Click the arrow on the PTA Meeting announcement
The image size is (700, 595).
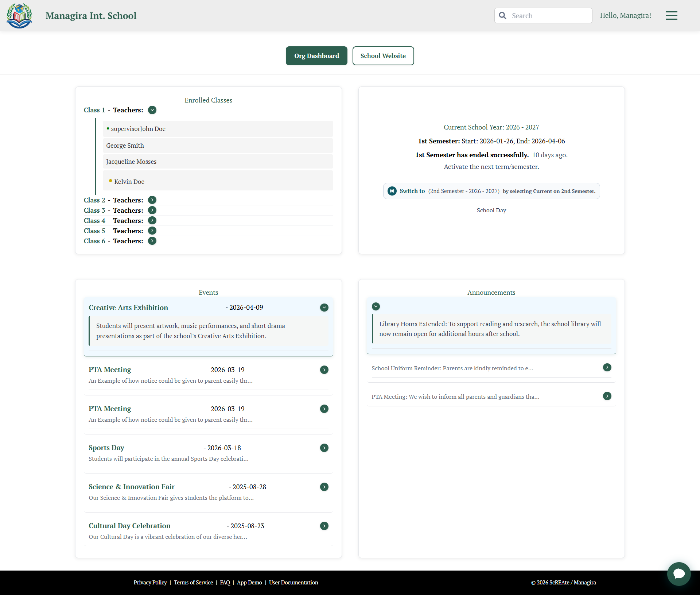coord(607,396)
